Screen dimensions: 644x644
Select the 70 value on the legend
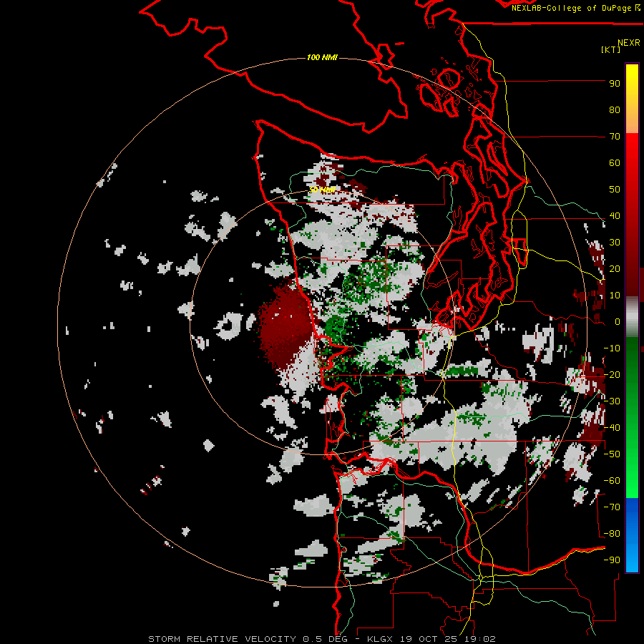tap(615, 137)
